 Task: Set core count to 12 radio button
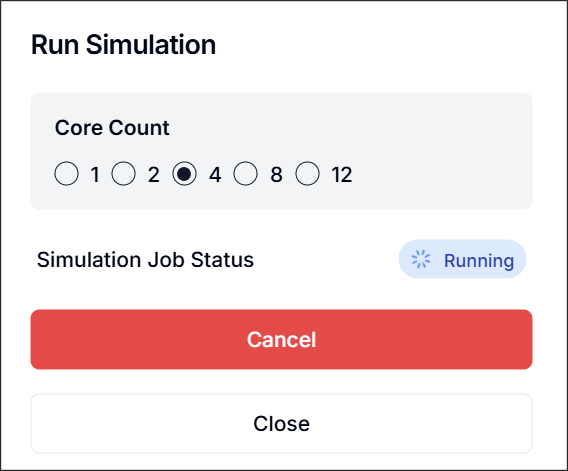pyautogui.click(x=307, y=174)
